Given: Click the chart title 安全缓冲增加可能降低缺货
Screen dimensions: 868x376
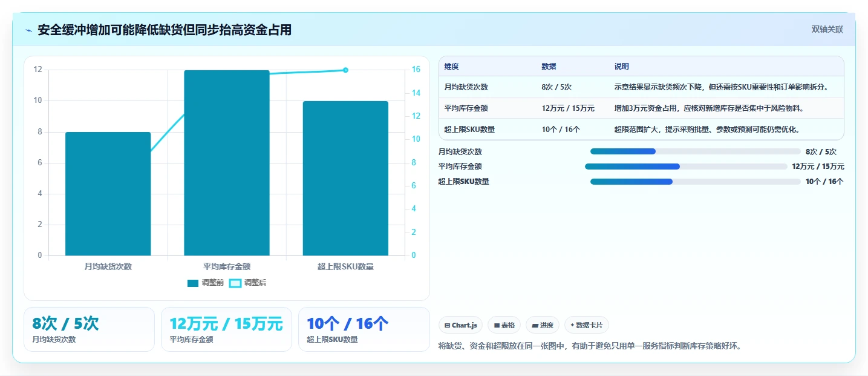Looking at the screenshot, I should [x=165, y=30].
